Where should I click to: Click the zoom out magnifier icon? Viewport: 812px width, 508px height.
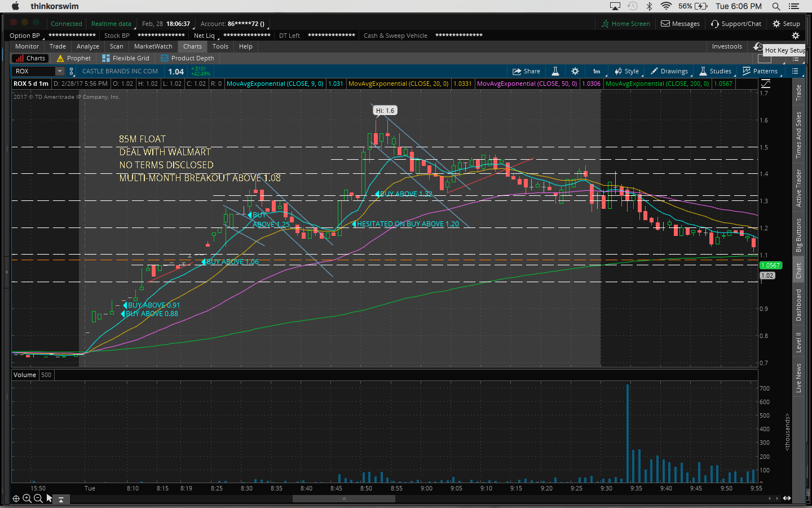coord(38,498)
